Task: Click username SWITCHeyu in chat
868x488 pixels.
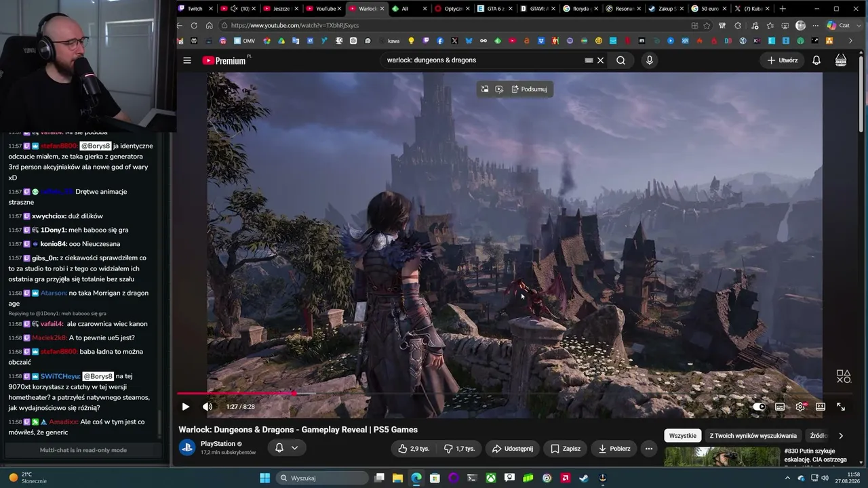Action: click(x=59, y=376)
